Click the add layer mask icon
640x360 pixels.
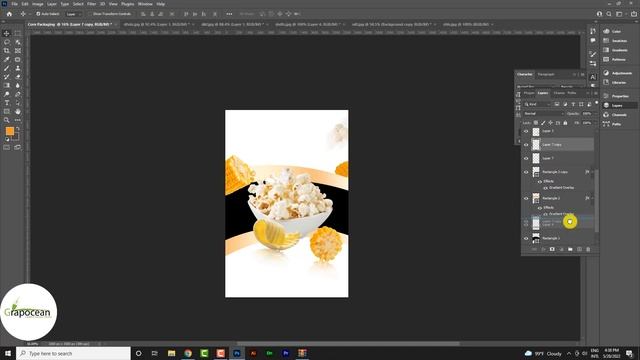tap(552, 249)
